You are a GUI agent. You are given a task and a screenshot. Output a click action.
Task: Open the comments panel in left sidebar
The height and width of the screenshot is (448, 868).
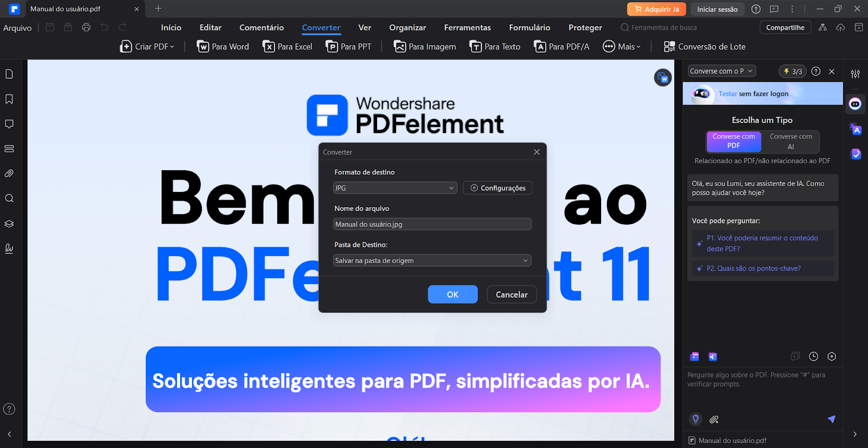pyautogui.click(x=9, y=124)
